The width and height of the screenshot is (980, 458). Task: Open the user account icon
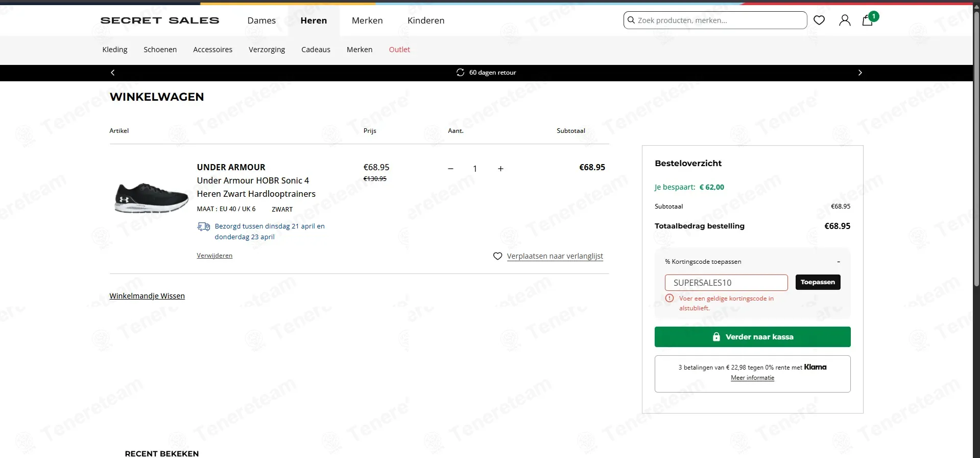pyautogui.click(x=845, y=20)
